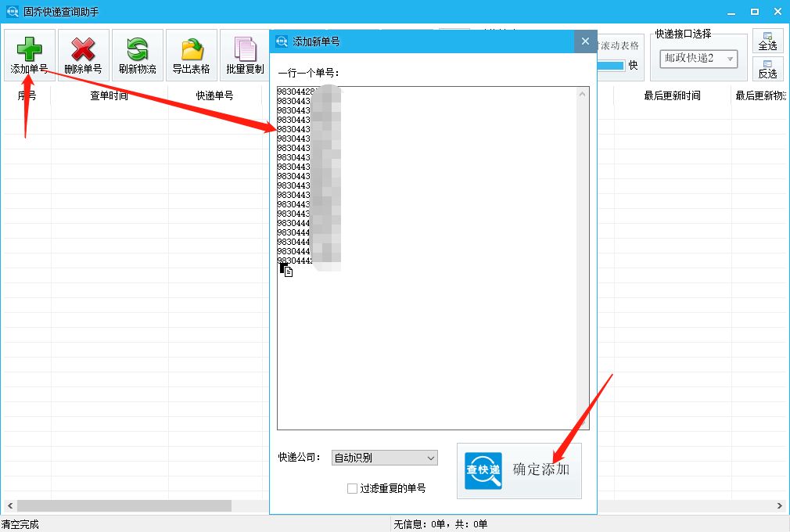Screen dimensions: 790x532
Task: Refresh logistics with the 刷新物流 icon
Action: point(137,49)
